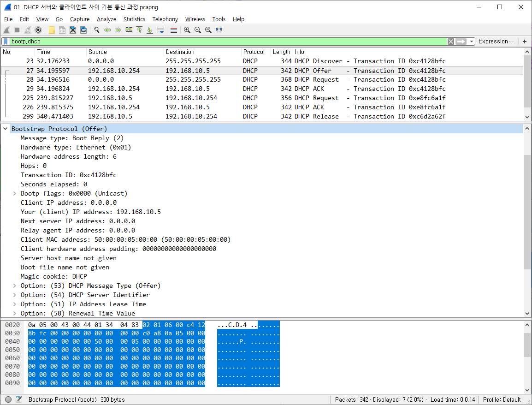
Task: Open the Wireless menu
Action: pos(195,19)
